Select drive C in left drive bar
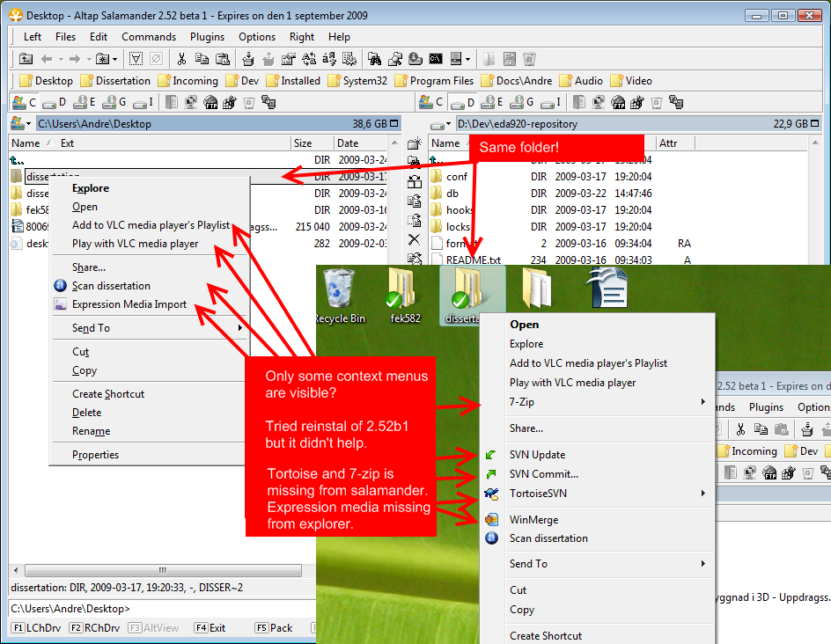 [x=25, y=102]
